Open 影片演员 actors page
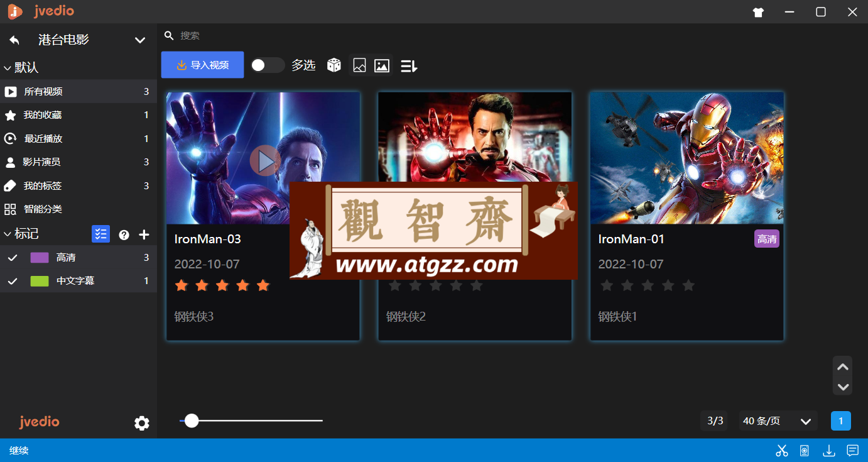The image size is (868, 462). [79, 162]
